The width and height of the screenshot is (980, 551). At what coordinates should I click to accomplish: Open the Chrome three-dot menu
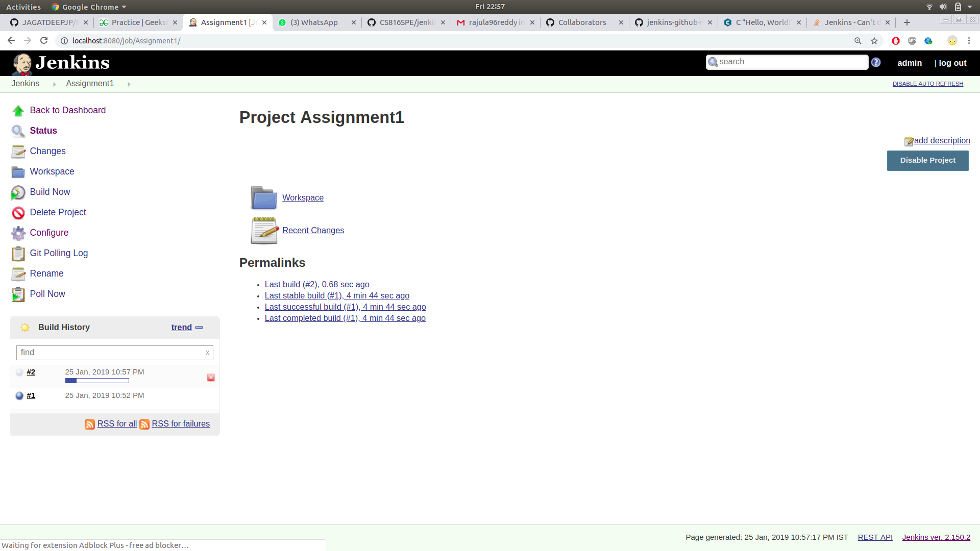[x=969, y=41]
